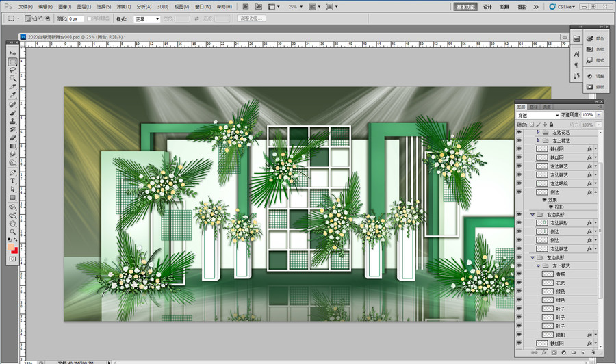616x364 pixels.
Task: Select the Eyedropper tool
Action: tap(12, 94)
